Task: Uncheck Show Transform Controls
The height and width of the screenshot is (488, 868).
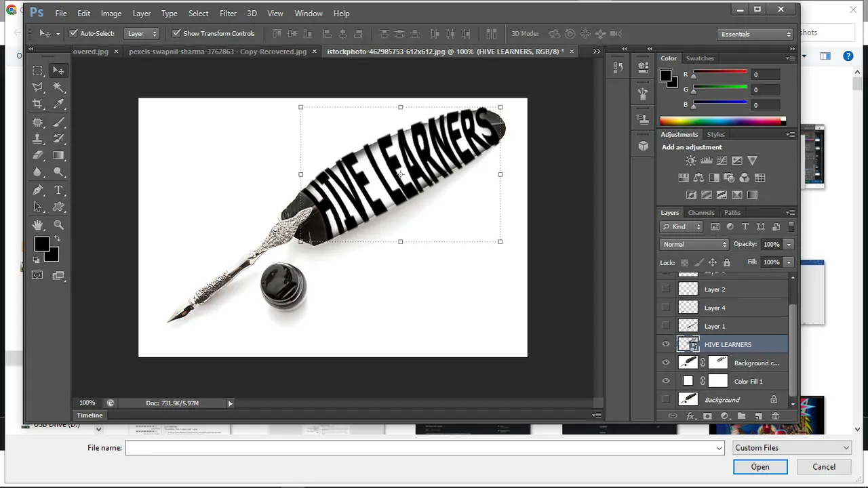Action: (176, 33)
